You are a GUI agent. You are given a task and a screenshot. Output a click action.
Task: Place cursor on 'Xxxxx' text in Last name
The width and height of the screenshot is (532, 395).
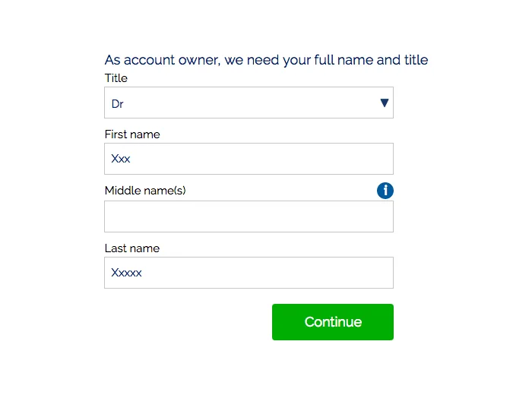126,273
